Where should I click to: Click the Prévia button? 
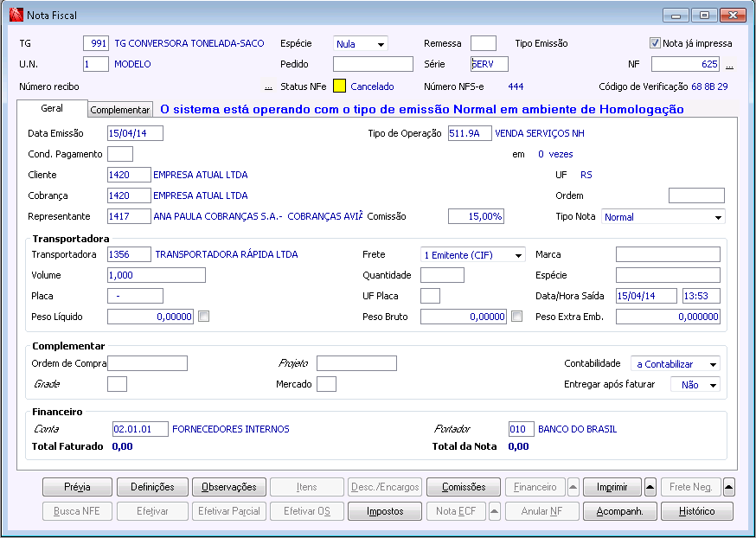[77, 487]
